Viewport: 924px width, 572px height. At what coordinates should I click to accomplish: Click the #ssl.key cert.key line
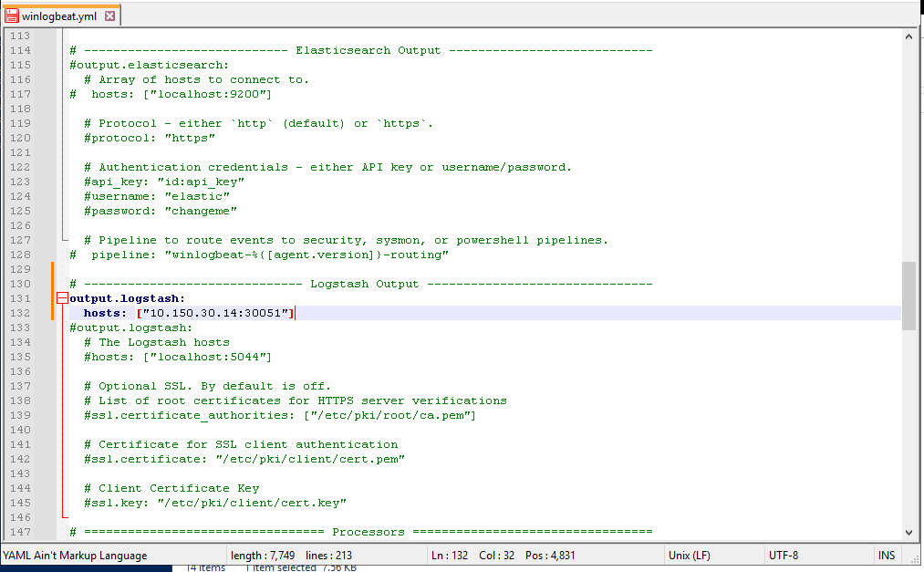pyautogui.click(x=215, y=503)
